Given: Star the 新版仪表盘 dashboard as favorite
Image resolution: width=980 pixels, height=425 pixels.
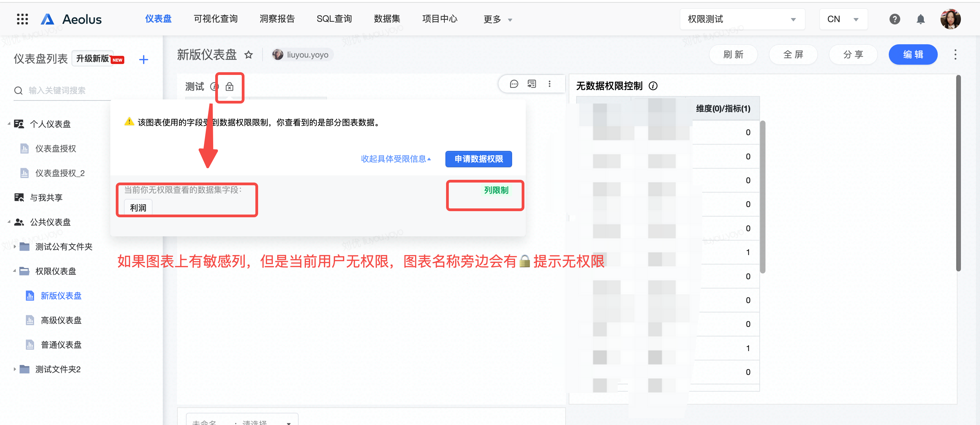Looking at the screenshot, I should (x=249, y=55).
